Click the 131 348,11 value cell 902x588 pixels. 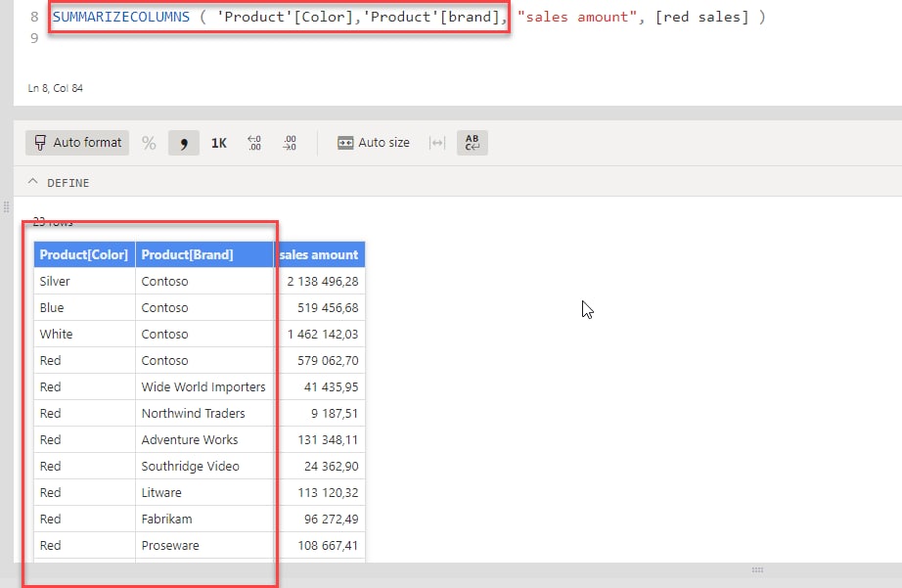319,440
